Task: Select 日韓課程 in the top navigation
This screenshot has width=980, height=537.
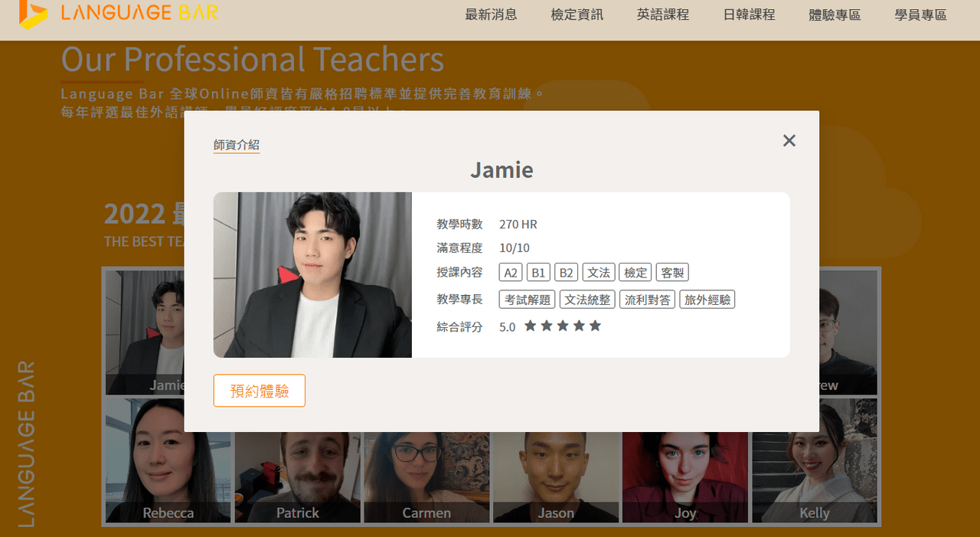Action: coord(748,14)
